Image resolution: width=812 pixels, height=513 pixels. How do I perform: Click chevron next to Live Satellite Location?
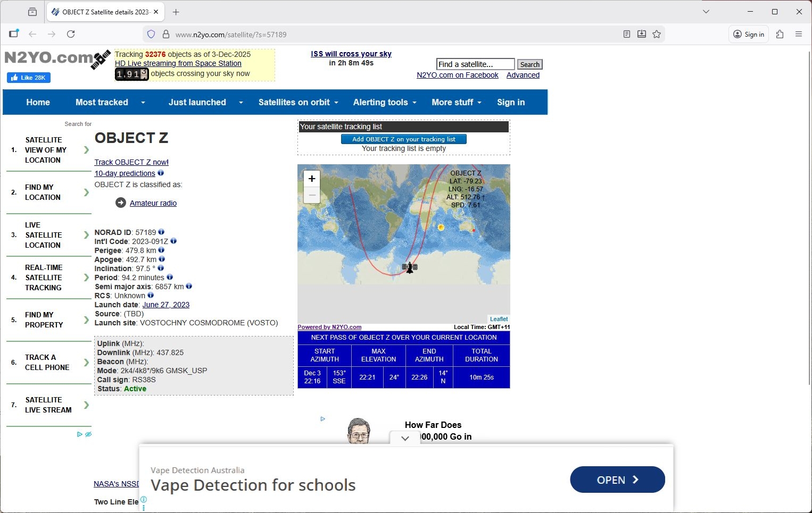click(x=86, y=235)
